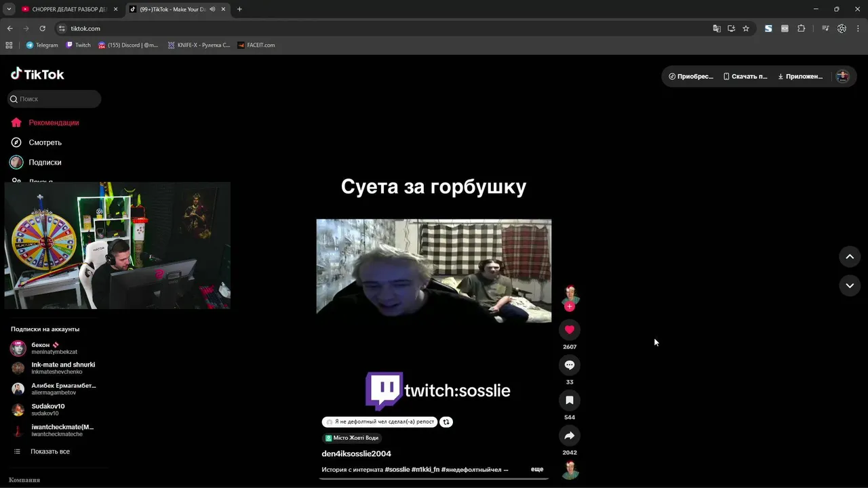
Task: Click the 'Скачать п...' button
Action: tap(745, 77)
